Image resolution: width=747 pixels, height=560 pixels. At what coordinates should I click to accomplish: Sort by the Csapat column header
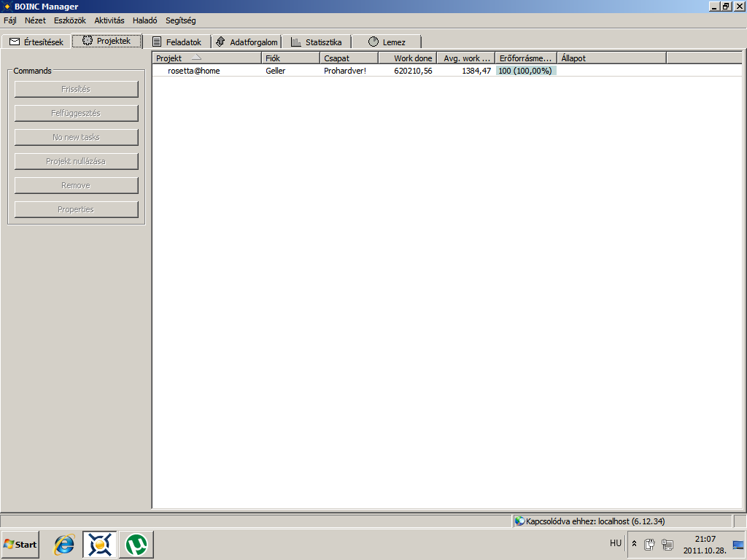point(349,58)
